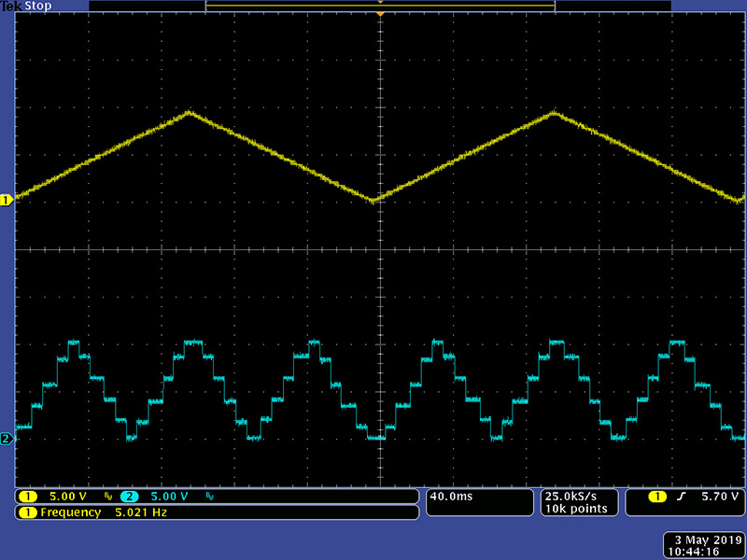Click channel 1 yellow badge in readout
The height and width of the screenshot is (560, 747).
(28, 497)
